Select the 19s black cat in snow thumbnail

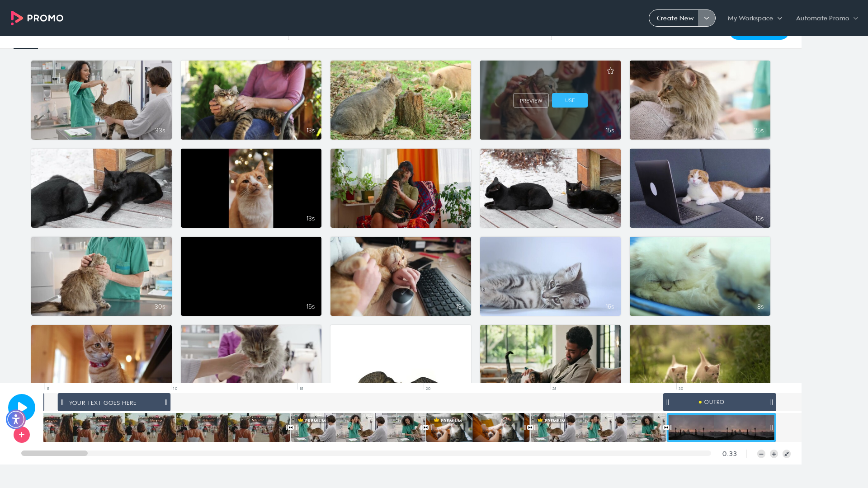(101, 188)
